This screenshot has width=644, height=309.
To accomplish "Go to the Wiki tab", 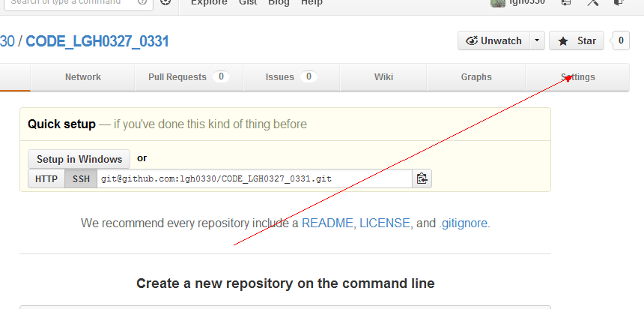I will 383,77.
